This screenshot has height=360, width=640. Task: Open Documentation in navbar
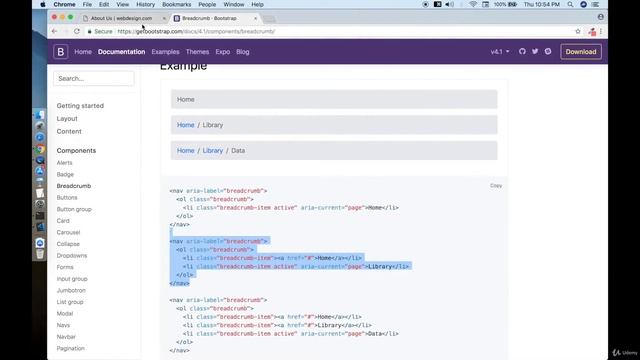[x=121, y=52]
